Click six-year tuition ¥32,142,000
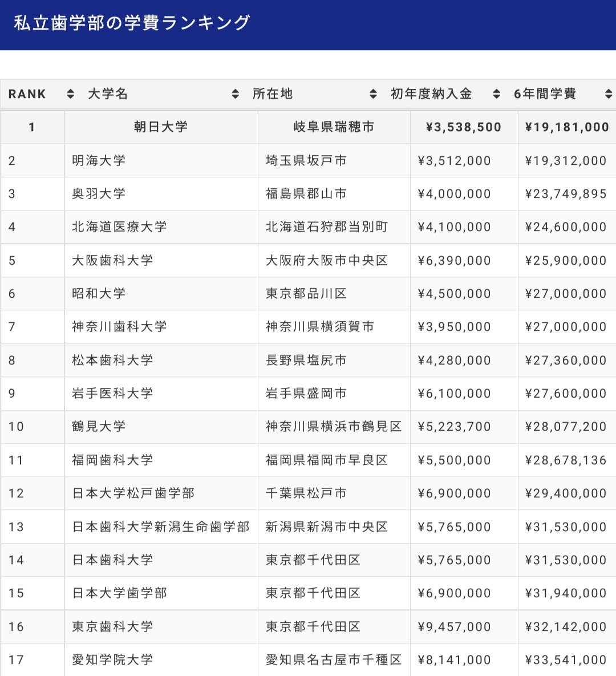This screenshot has width=616, height=676. click(566, 627)
